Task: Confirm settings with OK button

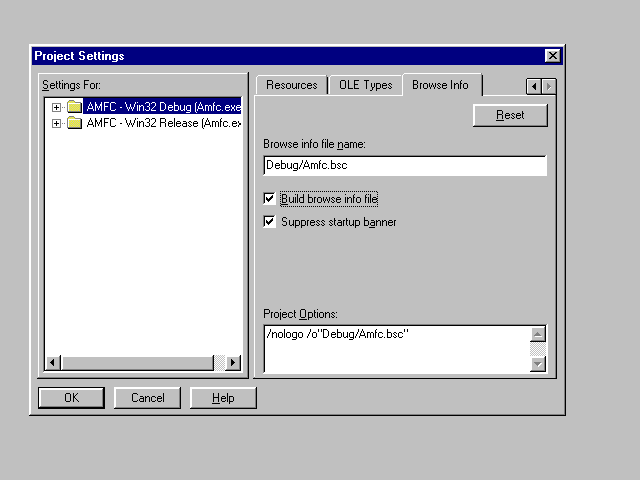Action: pos(71,398)
